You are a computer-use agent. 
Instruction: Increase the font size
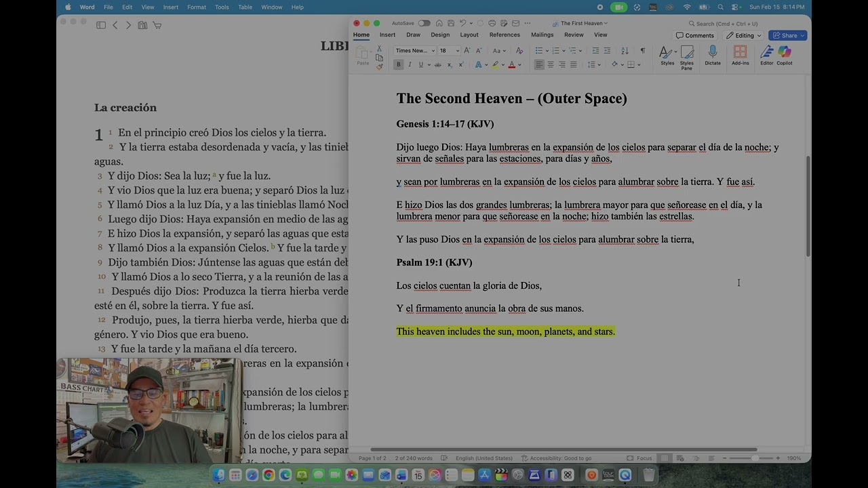coord(467,51)
